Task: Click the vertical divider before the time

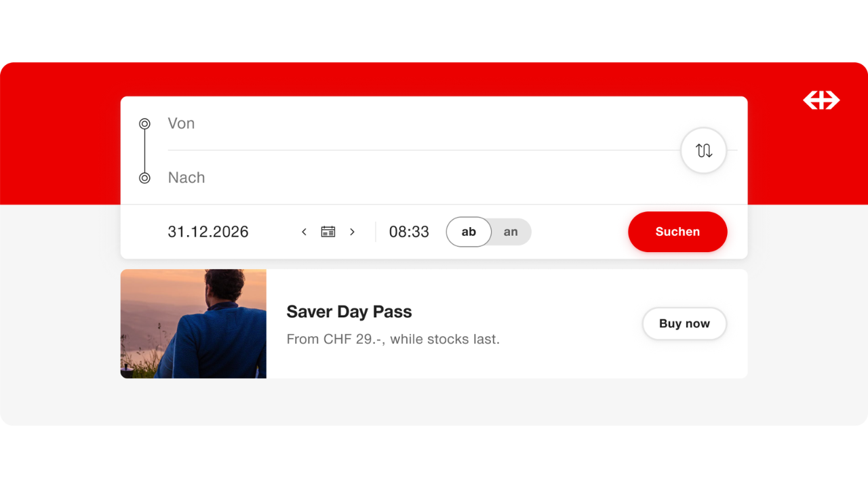Action: pos(376,232)
